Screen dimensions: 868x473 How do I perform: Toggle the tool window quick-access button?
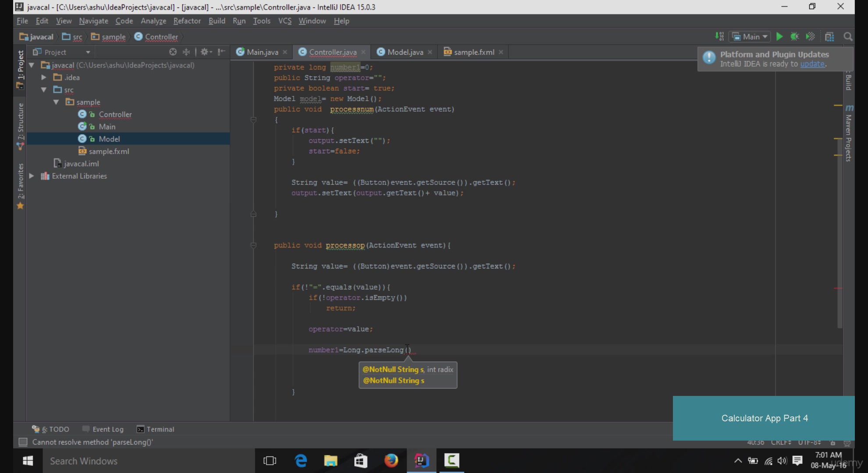[x=23, y=442]
